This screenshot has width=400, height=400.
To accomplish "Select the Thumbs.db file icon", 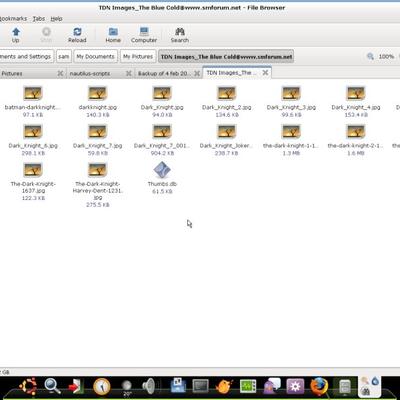I will 162,170.
